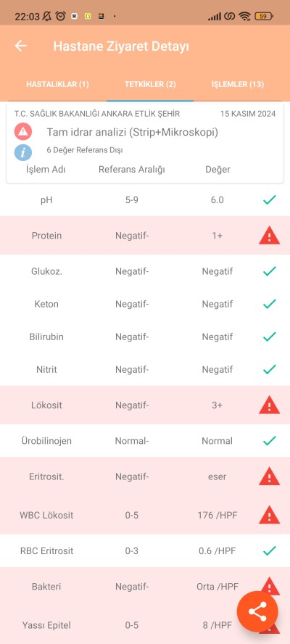Click the green checkmark next to Glukoz
The height and width of the screenshot is (644, 290).
(269, 271)
